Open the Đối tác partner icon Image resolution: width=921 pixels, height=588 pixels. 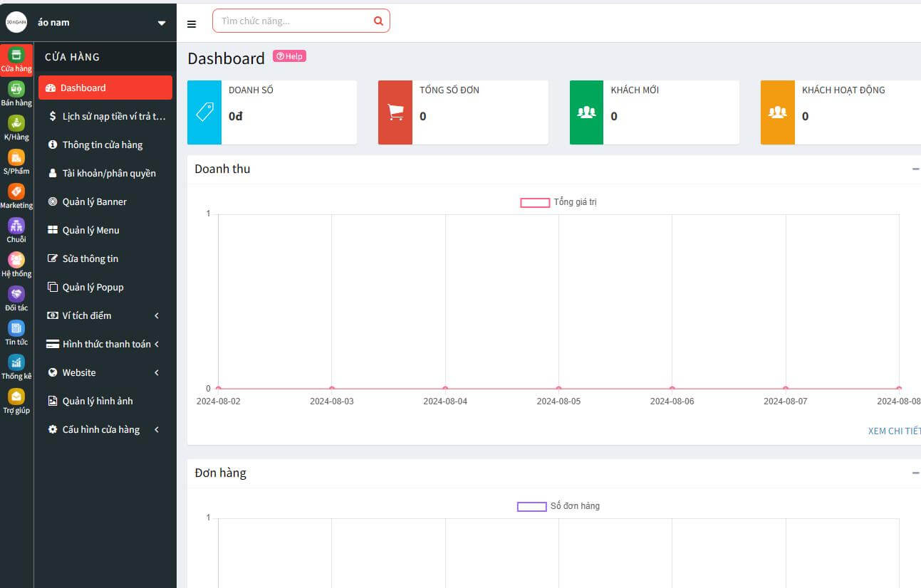(x=16, y=298)
